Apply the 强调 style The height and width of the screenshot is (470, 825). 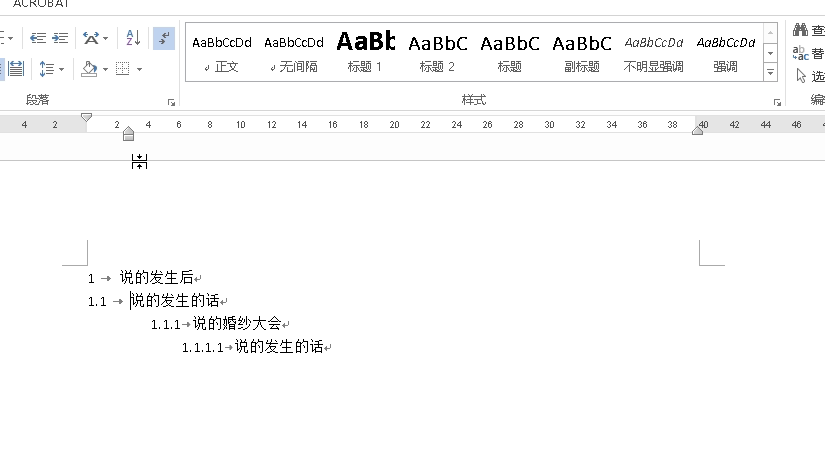(726, 53)
